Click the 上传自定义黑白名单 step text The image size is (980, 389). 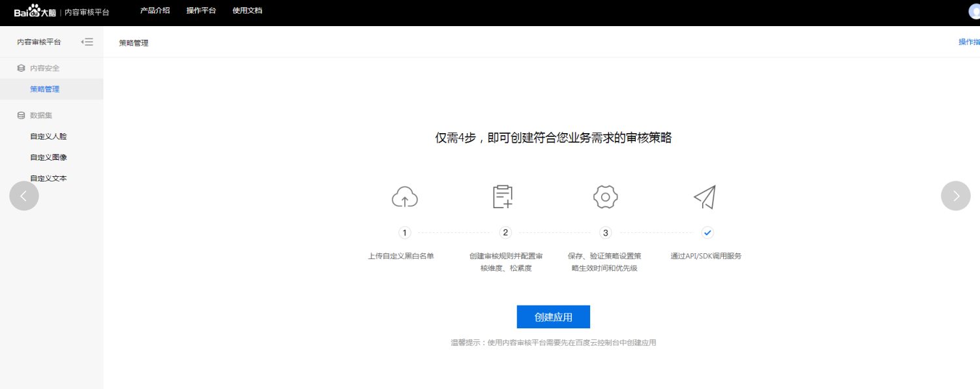pos(401,256)
